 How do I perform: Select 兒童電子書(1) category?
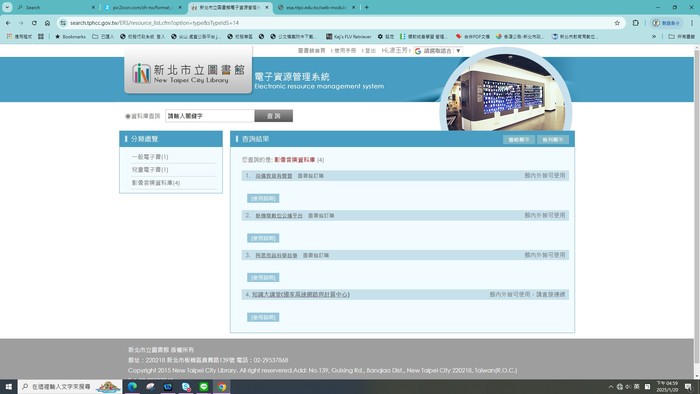point(150,170)
